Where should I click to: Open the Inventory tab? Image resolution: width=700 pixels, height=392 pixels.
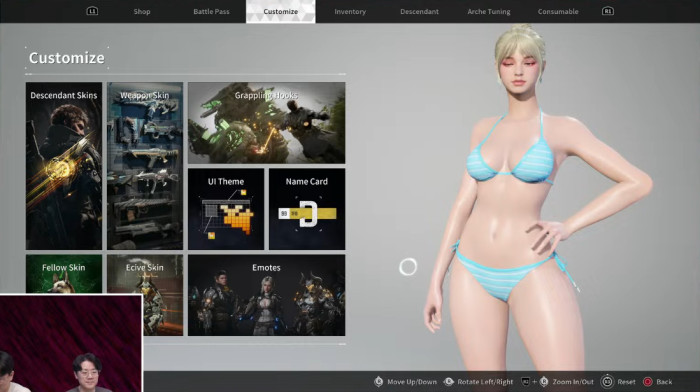pos(350,12)
